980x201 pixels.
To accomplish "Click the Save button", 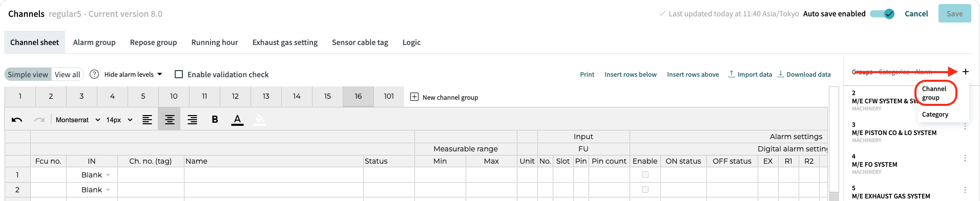I will pos(954,14).
